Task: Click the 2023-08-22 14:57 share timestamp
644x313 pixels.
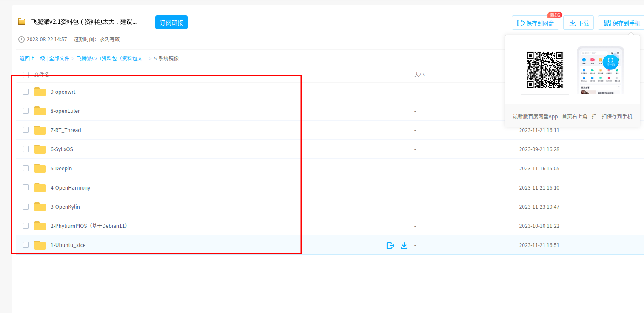Action: tap(47, 39)
